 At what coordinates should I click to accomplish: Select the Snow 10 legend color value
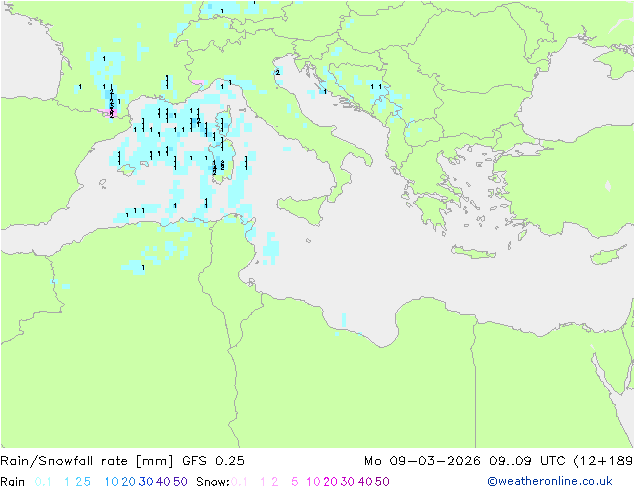pos(313,482)
